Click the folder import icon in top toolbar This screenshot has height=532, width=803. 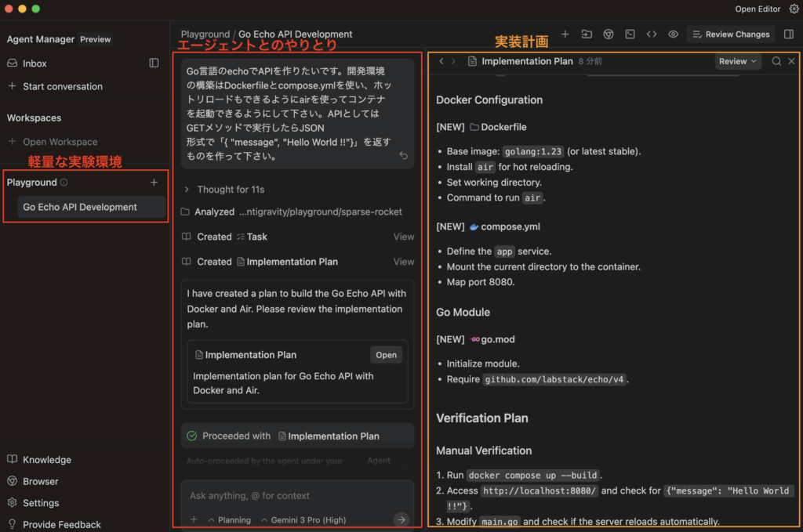coord(587,34)
